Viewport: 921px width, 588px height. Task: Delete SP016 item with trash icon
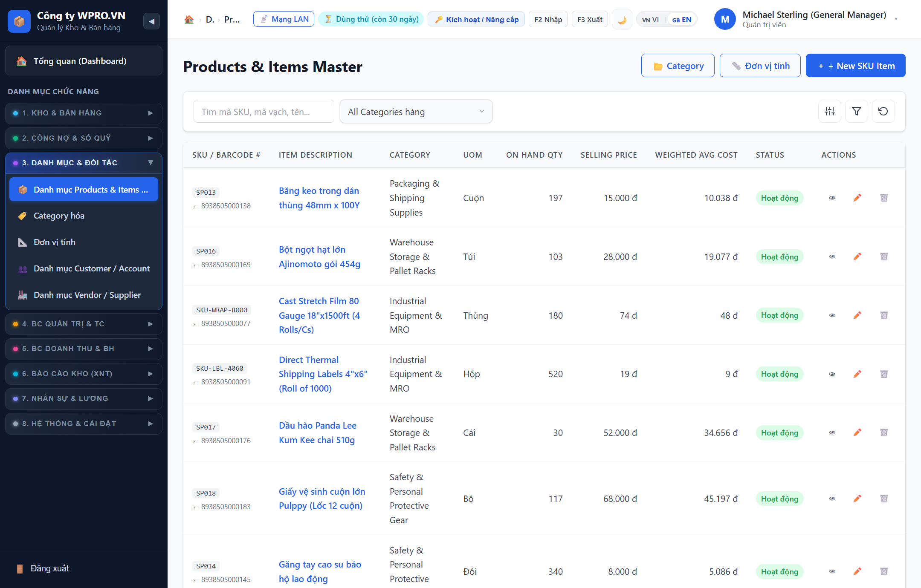click(884, 257)
